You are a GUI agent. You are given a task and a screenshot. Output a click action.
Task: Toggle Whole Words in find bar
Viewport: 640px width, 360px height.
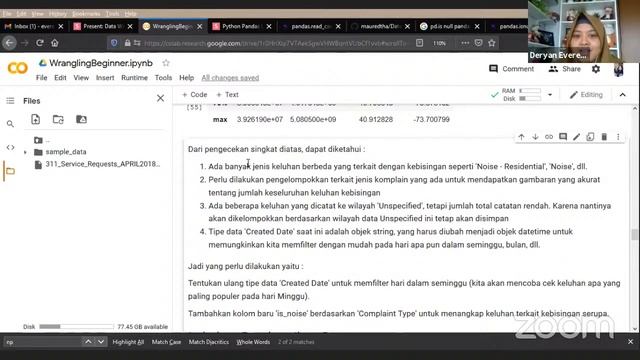click(253, 342)
